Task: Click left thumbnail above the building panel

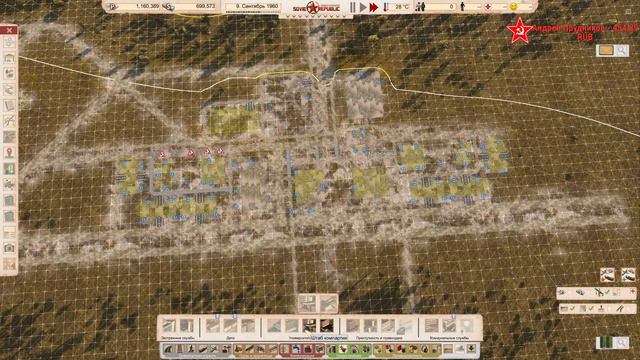Action: [307, 303]
